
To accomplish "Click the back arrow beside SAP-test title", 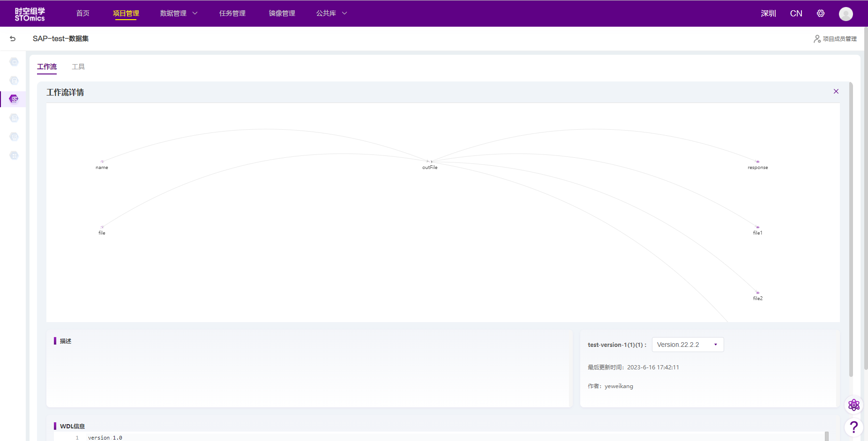I will point(13,39).
